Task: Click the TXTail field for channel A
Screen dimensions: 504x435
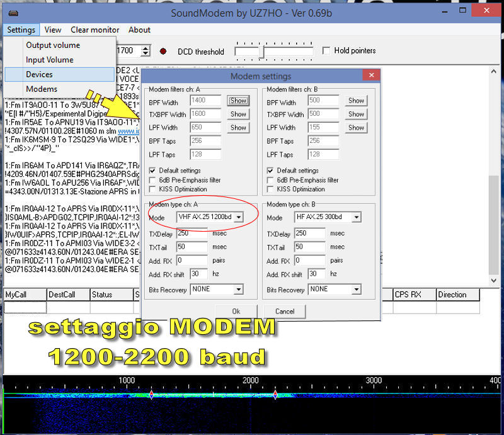Action: pyautogui.click(x=192, y=247)
